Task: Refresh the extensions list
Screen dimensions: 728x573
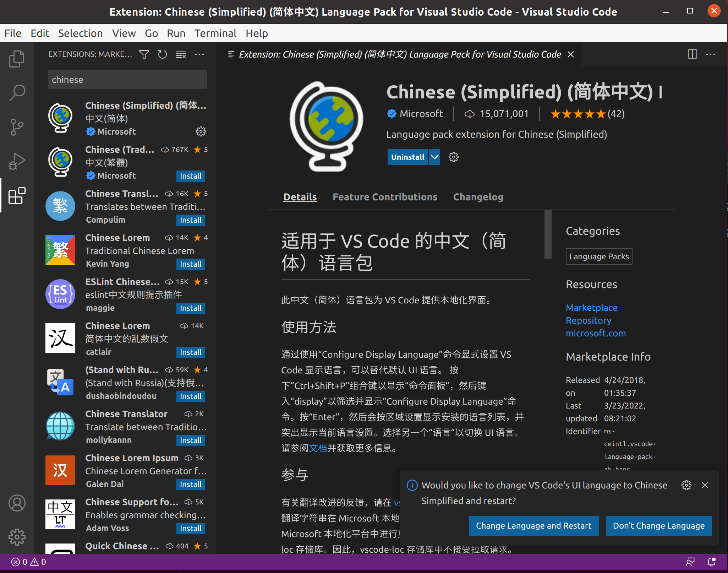Action: pos(163,54)
